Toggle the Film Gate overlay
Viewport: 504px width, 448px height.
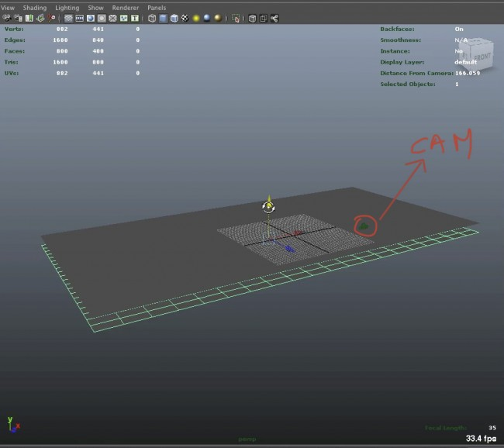pyautogui.click(x=80, y=18)
